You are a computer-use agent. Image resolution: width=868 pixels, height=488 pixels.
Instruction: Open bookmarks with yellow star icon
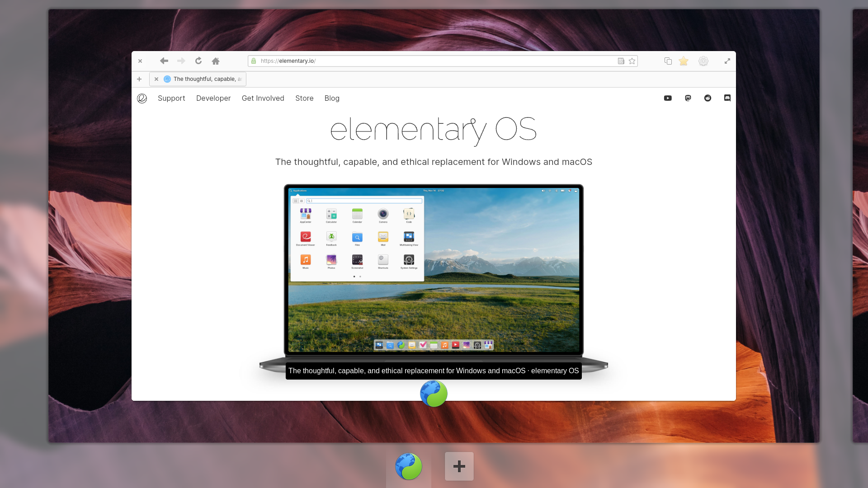(684, 61)
